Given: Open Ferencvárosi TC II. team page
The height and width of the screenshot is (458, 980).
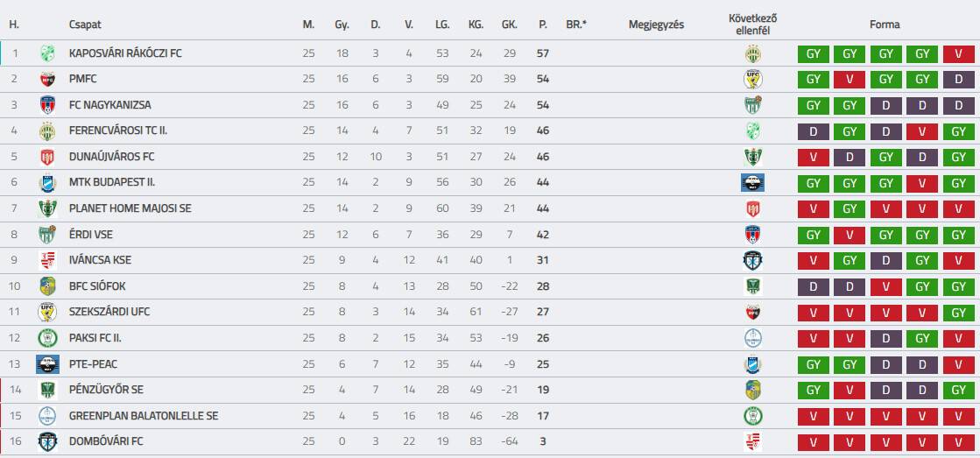Looking at the screenshot, I should [x=116, y=131].
